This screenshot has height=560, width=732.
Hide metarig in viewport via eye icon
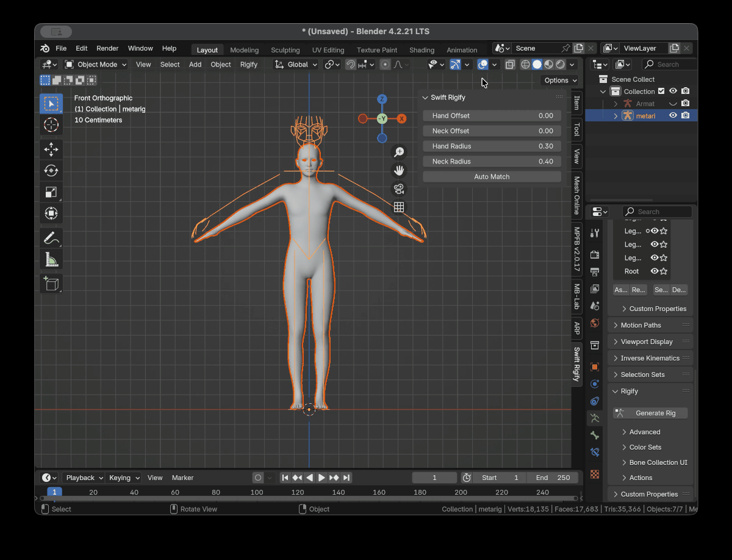coord(673,115)
